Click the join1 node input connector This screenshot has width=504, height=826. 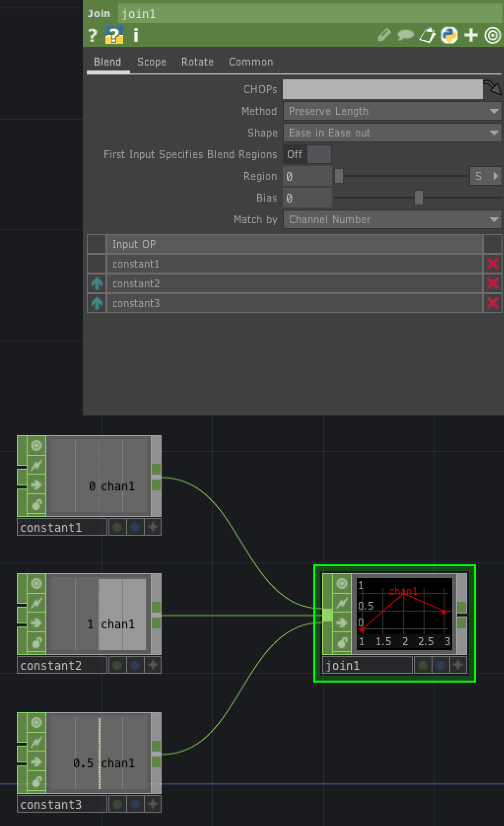328,615
